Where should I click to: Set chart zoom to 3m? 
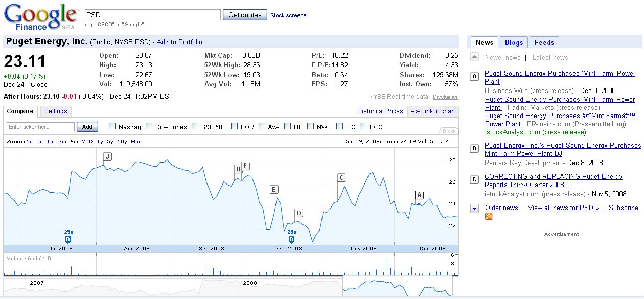(62, 141)
